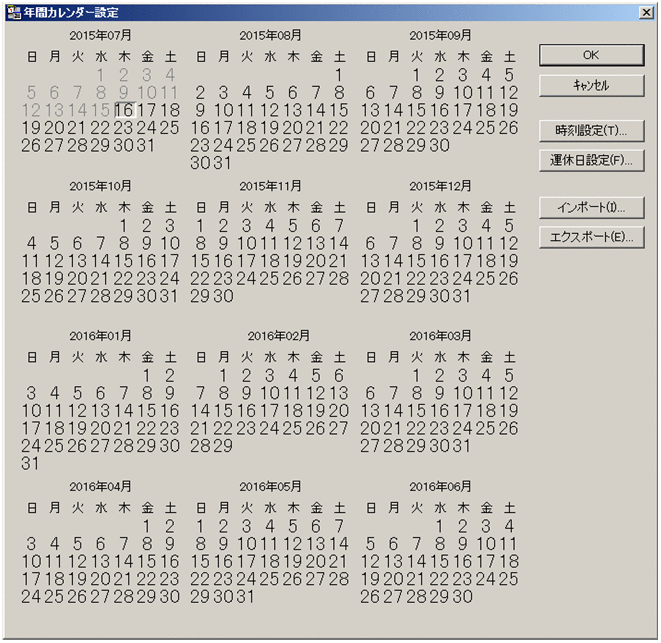Select day 1 in 2015年08月
Viewport: 661px width, 643px height.
339,75
